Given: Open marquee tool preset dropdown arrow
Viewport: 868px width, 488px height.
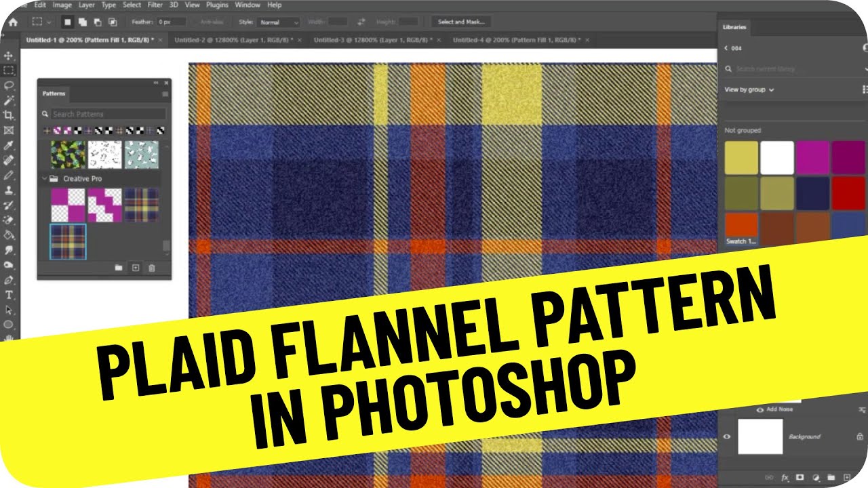Looking at the screenshot, I should pyautogui.click(x=48, y=22).
